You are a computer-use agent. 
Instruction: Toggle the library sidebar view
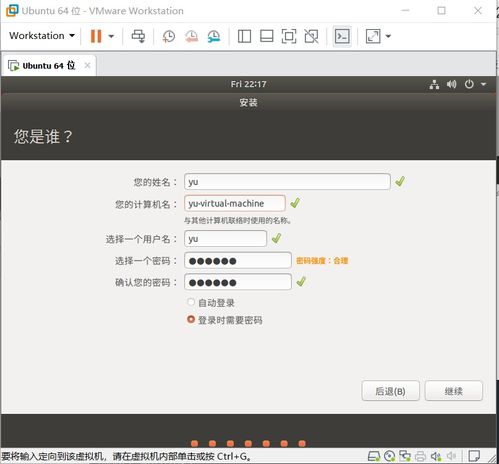point(244,36)
